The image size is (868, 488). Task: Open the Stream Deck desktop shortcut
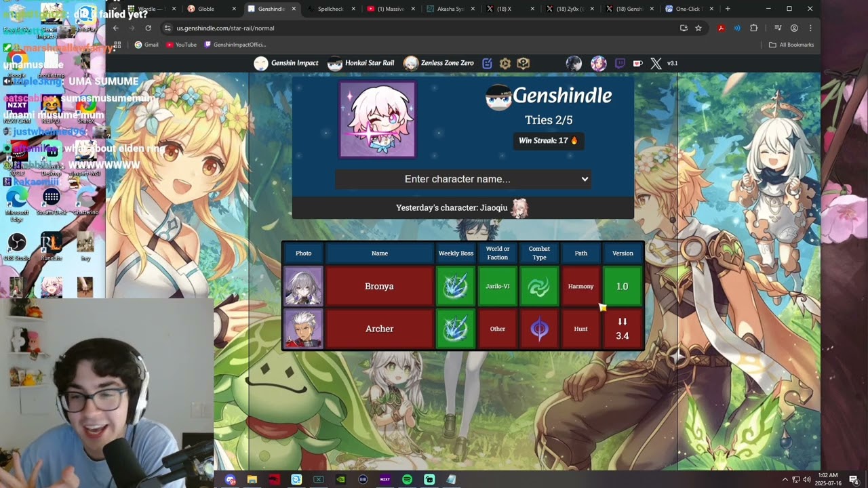pos(51,201)
